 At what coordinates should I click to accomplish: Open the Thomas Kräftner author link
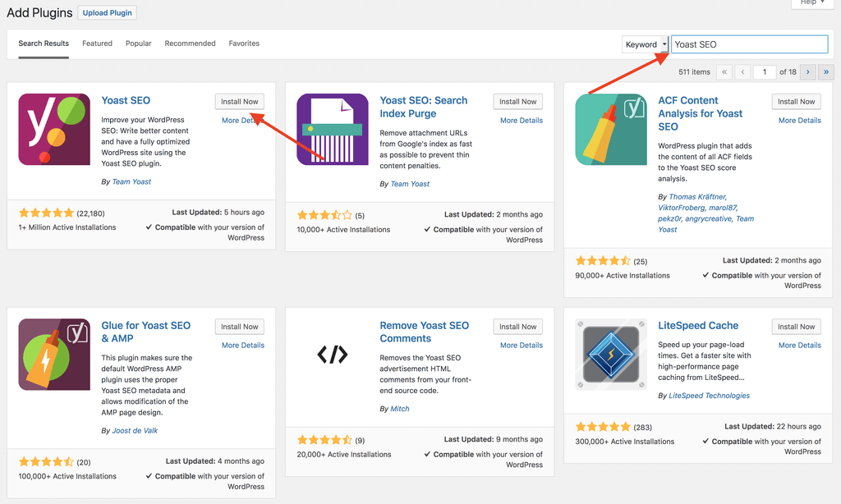(698, 197)
